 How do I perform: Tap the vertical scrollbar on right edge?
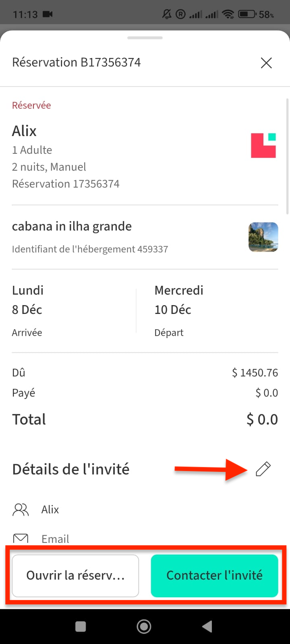[287, 156]
